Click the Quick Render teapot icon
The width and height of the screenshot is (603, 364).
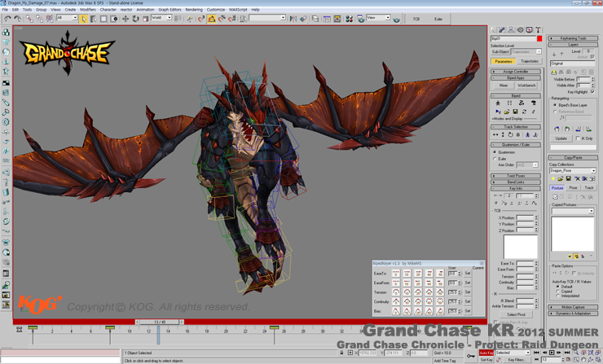click(x=397, y=19)
